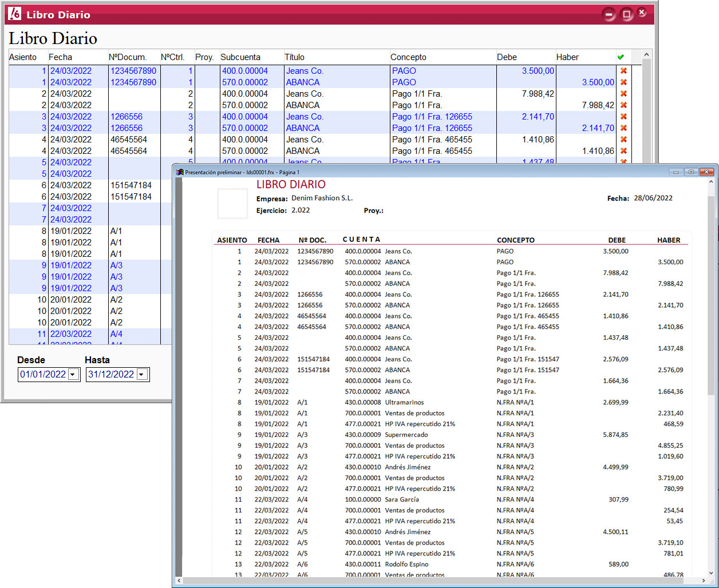Click red X on ABANCA row with Haber 7.988,42

(623, 105)
